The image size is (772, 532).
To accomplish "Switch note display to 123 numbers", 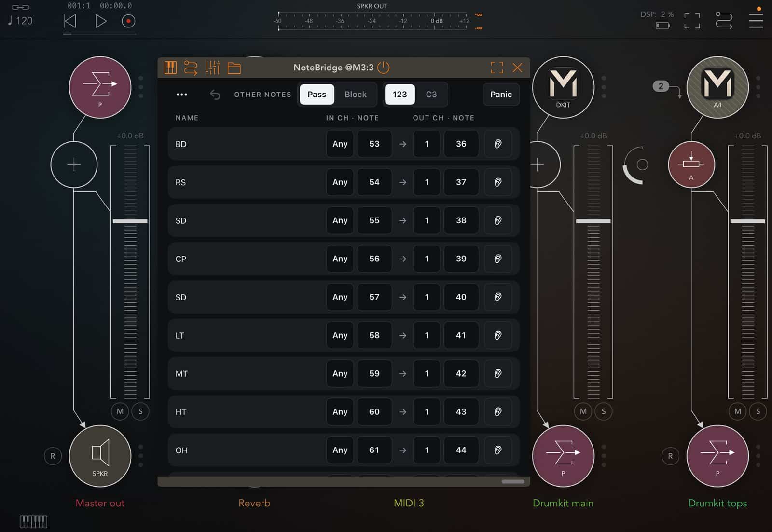I will click(x=400, y=95).
